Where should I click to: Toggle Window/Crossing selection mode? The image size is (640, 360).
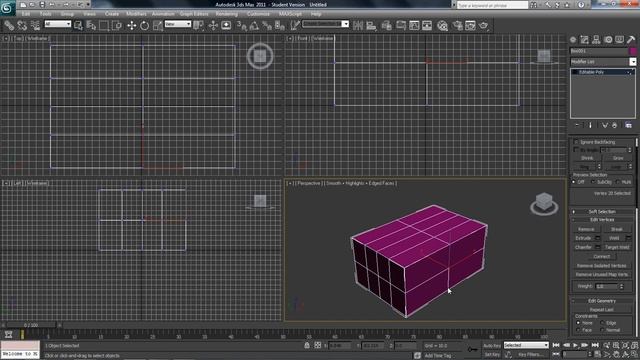pos(117,26)
